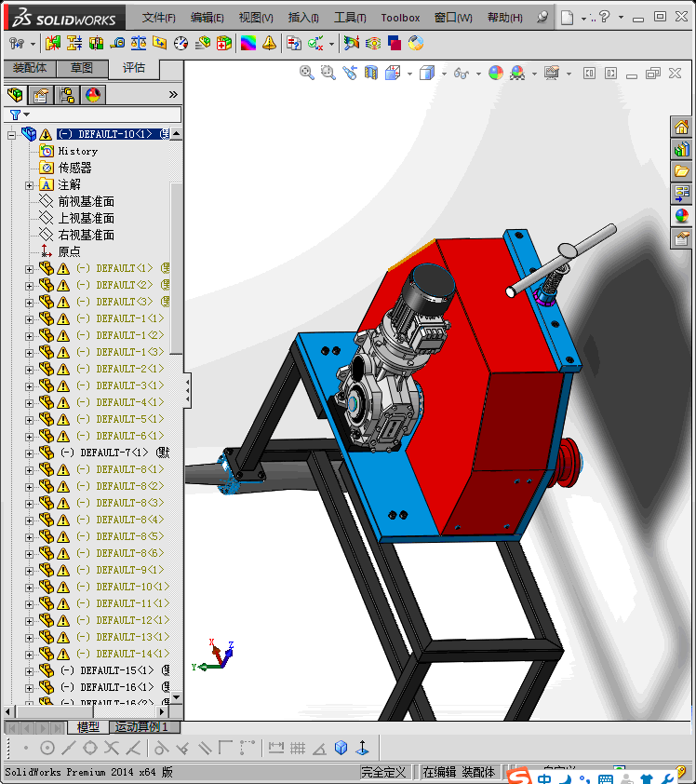This screenshot has height=784, width=696.
Task: Open the Hide/Show Items glasses dropdown arrow
Action: coord(478,74)
